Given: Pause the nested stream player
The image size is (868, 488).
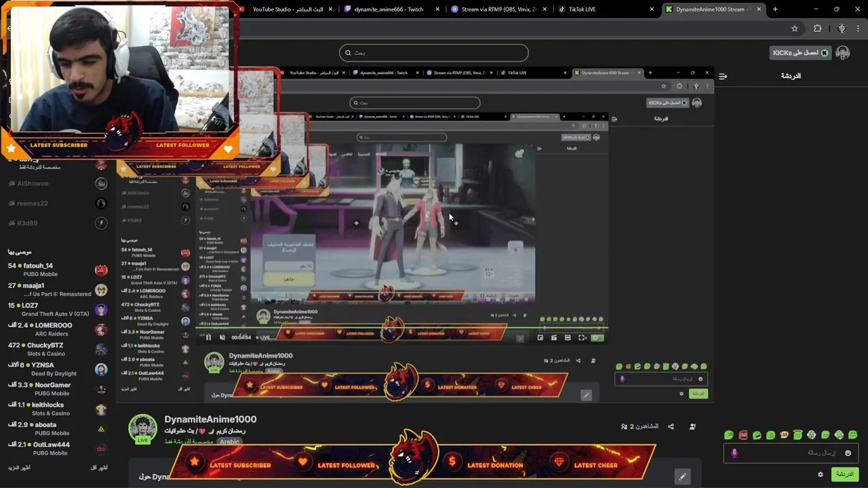Looking at the screenshot, I should pos(208,338).
